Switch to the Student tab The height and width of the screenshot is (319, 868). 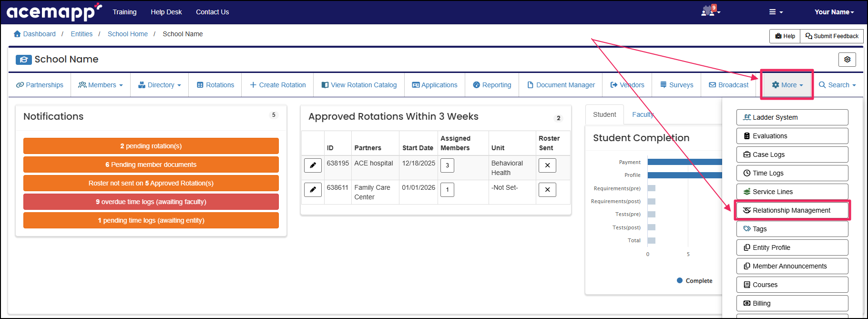[x=604, y=114]
